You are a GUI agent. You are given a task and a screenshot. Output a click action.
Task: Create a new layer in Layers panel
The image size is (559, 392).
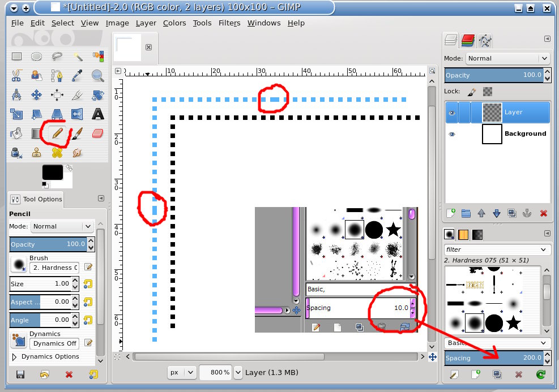pyautogui.click(x=451, y=213)
